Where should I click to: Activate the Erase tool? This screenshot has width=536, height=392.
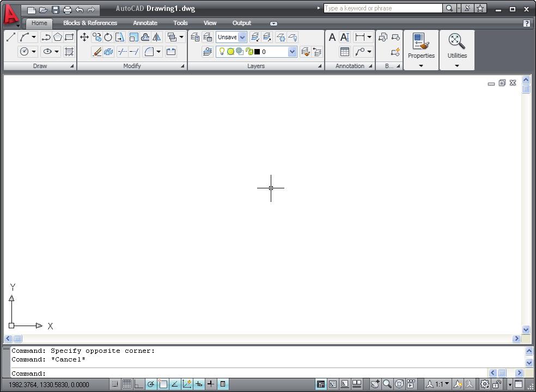97,52
